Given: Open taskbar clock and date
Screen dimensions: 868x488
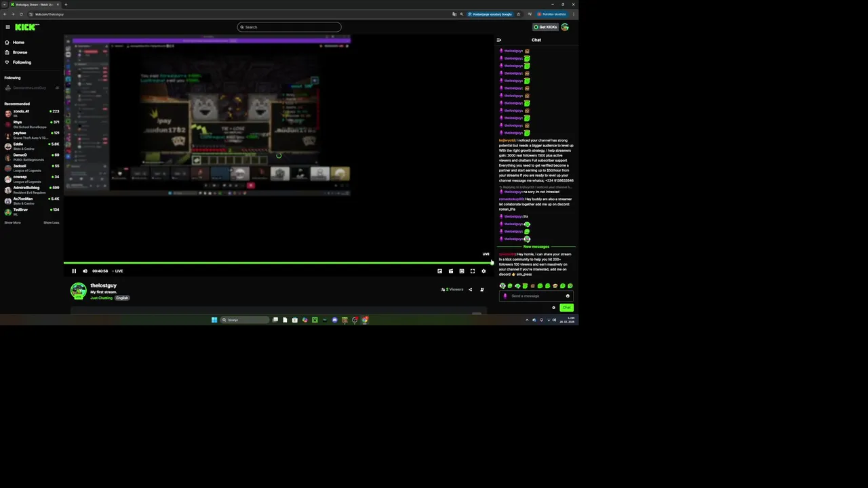Looking at the screenshot, I should 568,320.
